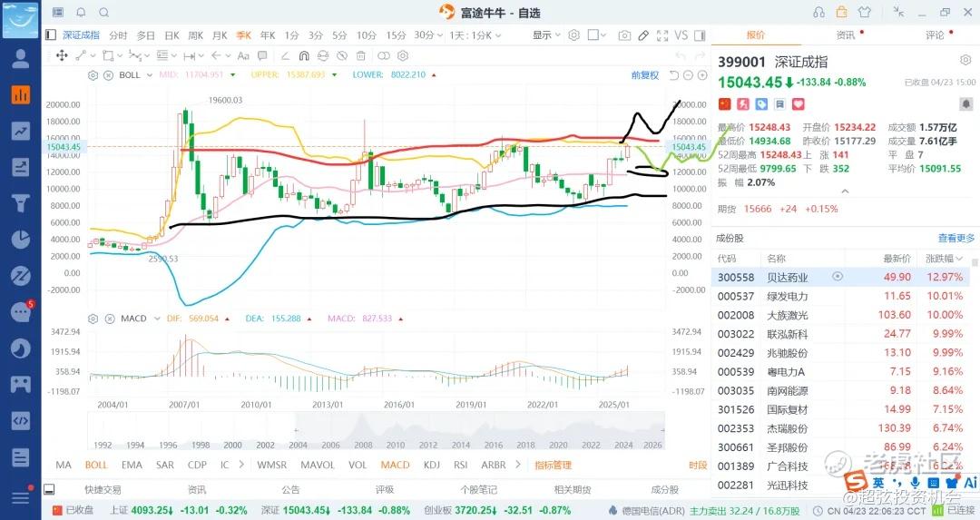Toggle the heart favorite icon under price
The image size is (980, 520).
[799, 103]
